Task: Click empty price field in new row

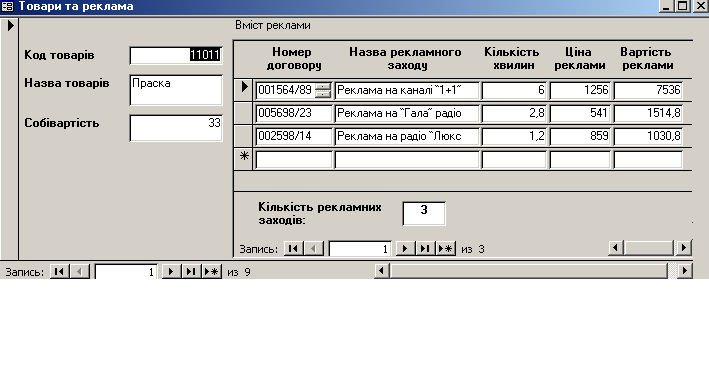Action: pos(580,159)
